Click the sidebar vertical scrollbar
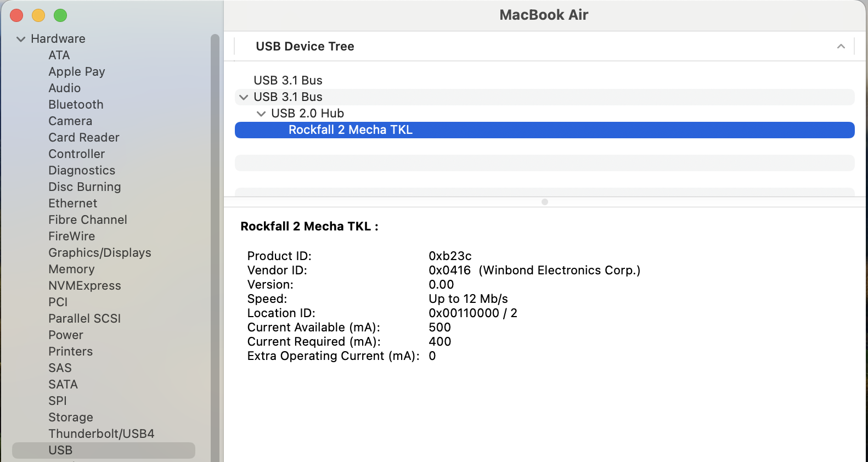Image resolution: width=868 pixels, height=462 pixels. [x=215, y=247]
